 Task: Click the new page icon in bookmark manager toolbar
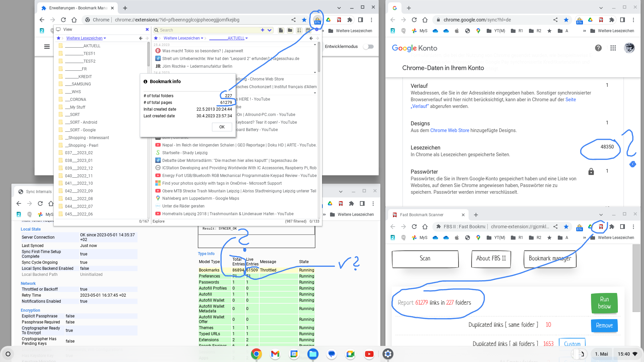tap(281, 31)
